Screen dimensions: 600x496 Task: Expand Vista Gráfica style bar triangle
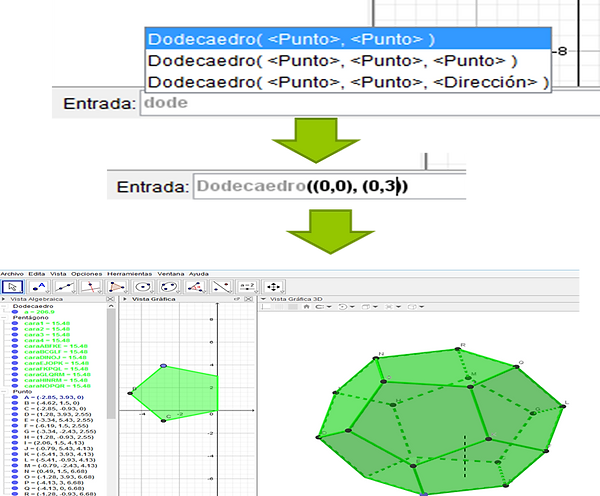pos(125,299)
